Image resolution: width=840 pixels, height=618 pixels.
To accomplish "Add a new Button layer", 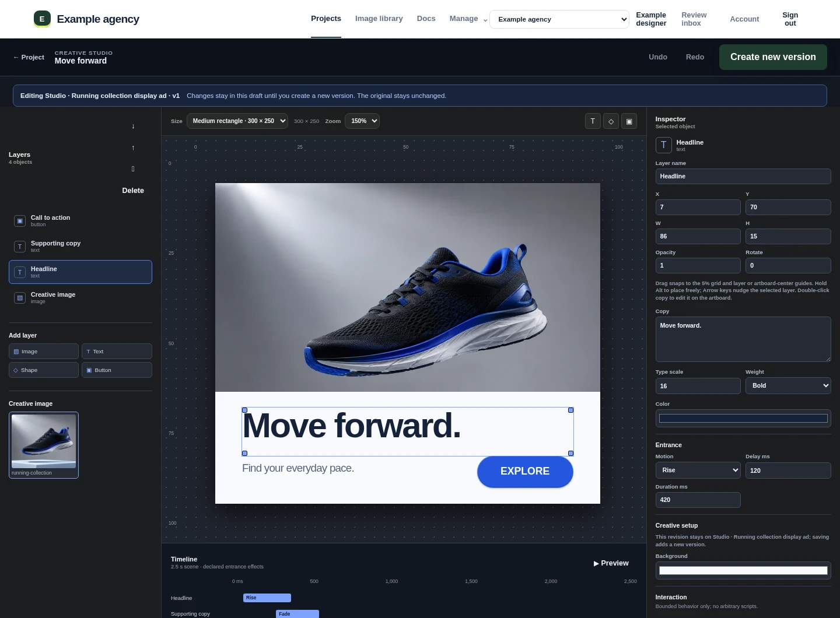I will (117, 370).
